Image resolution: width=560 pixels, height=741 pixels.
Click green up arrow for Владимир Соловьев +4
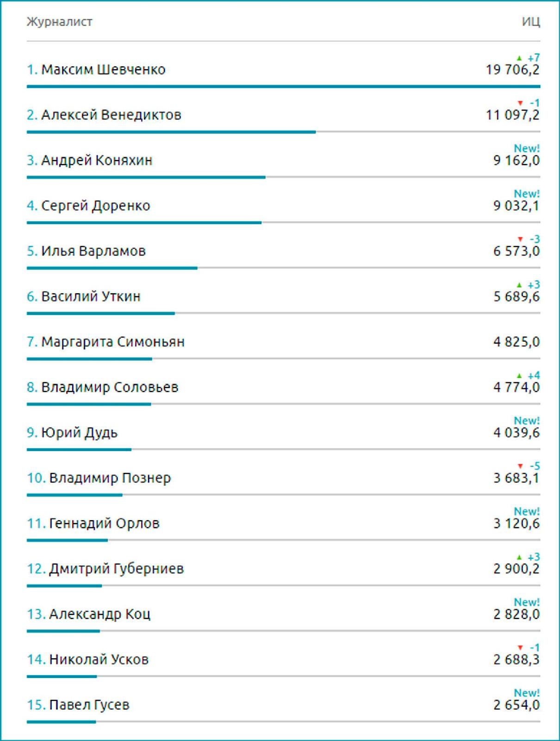tap(519, 376)
